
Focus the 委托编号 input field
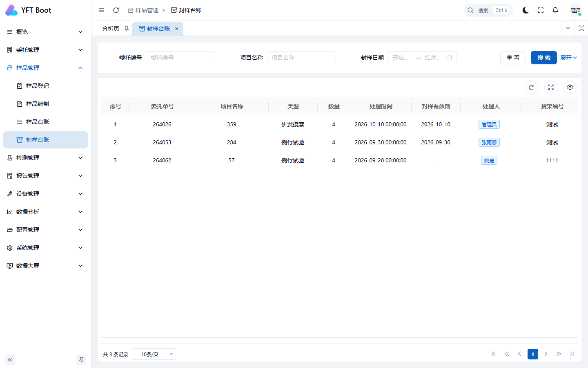click(180, 58)
